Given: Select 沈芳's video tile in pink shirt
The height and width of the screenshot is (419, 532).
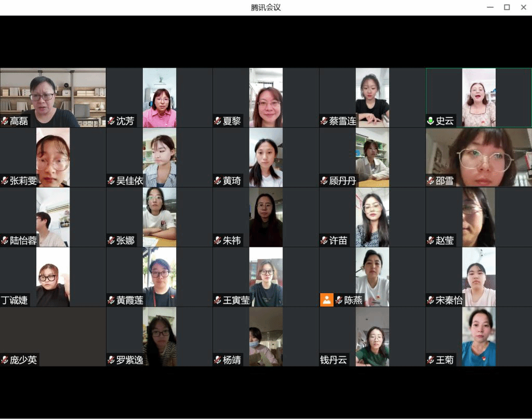Looking at the screenshot, I should (x=159, y=98).
